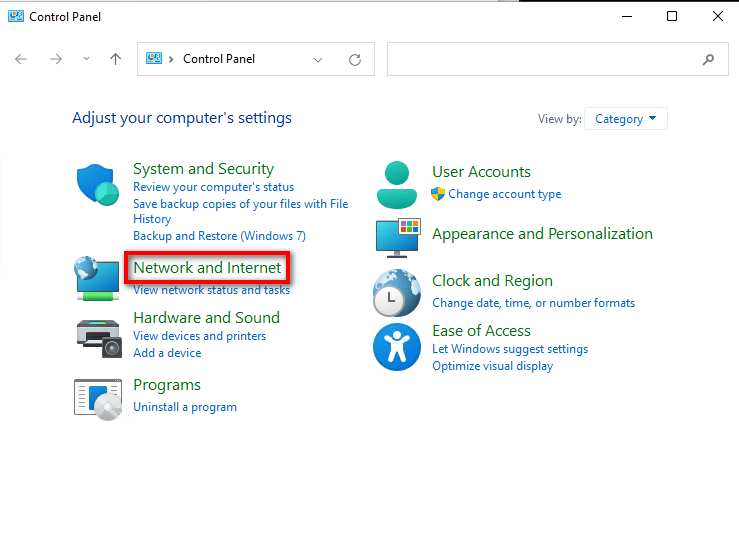Click the Appearance and Personalization monitor icon
This screenshot has width=739, height=547.
398,237
